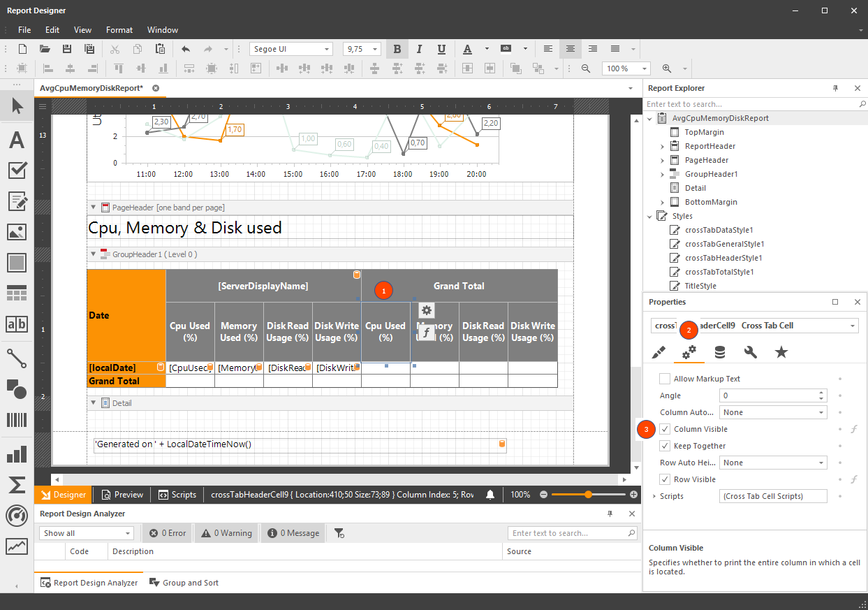Select the Sparkline control in toolbox
Viewport: 868px width, 610px height.
pos(17,546)
